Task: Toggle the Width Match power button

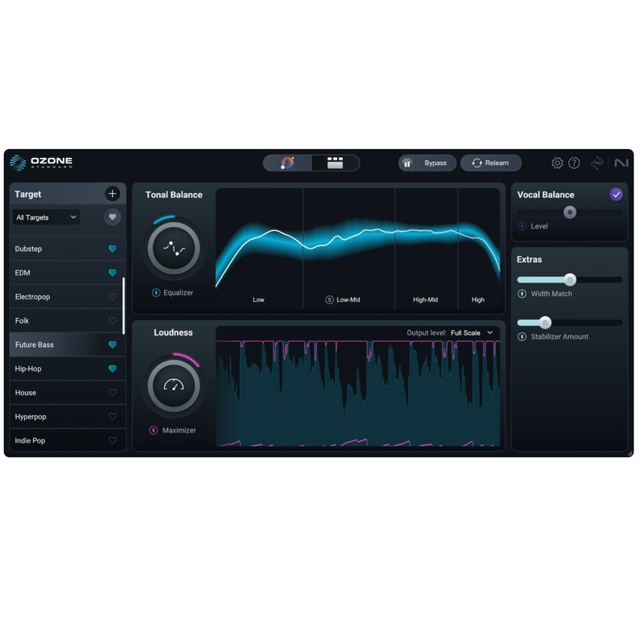Action: pos(522,294)
